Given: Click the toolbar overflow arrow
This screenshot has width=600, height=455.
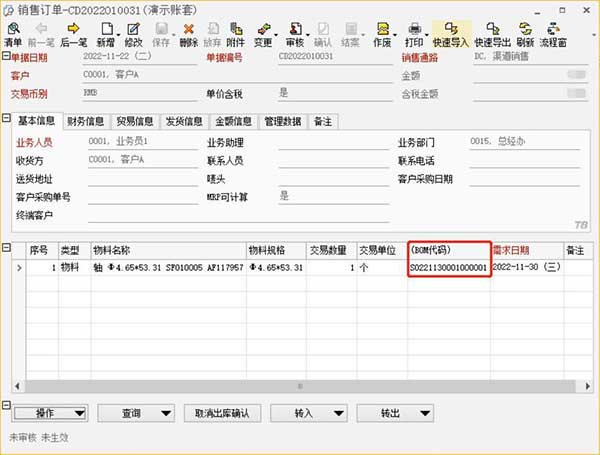Looking at the screenshot, I should (x=594, y=35).
